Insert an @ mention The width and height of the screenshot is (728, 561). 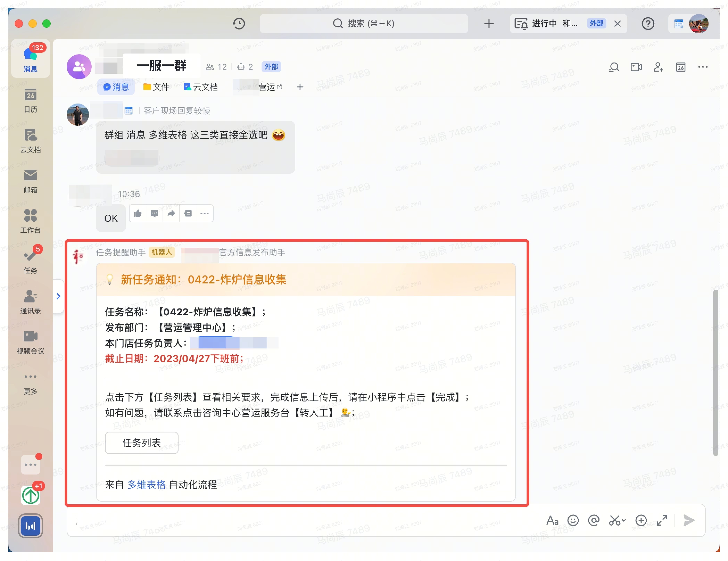click(594, 520)
